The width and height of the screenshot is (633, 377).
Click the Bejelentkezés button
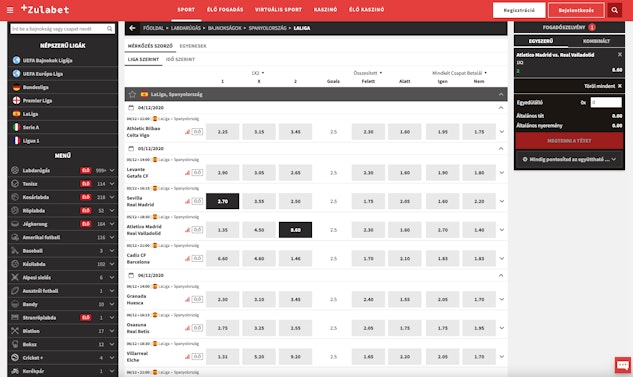pos(576,10)
